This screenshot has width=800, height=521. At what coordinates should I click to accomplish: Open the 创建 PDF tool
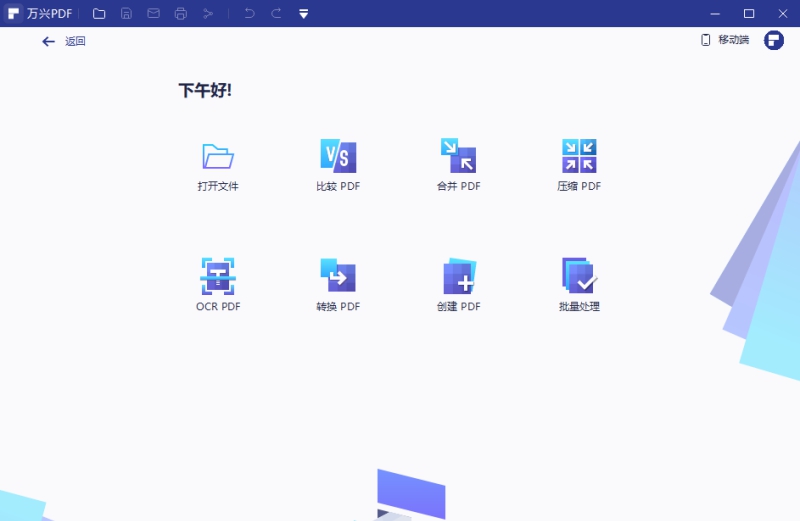click(459, 285)
